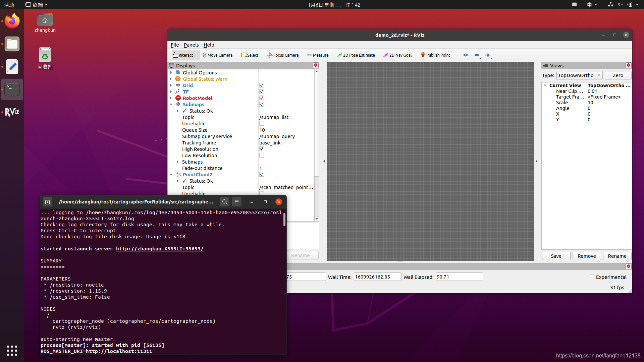Enable the Experimental checkbox

pos(592,277)
